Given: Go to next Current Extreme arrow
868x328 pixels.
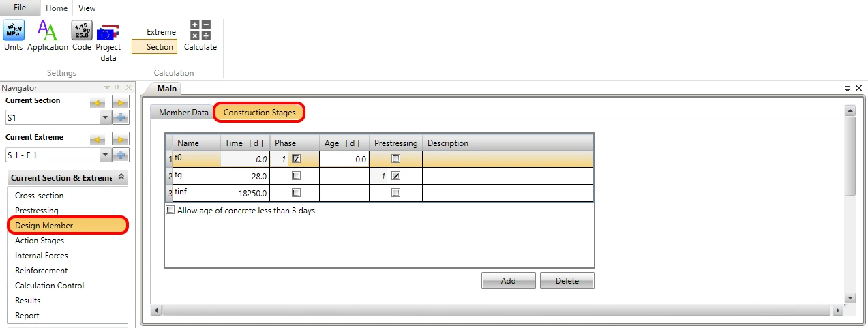Looking at the screenshot, I should click(121, 139).
